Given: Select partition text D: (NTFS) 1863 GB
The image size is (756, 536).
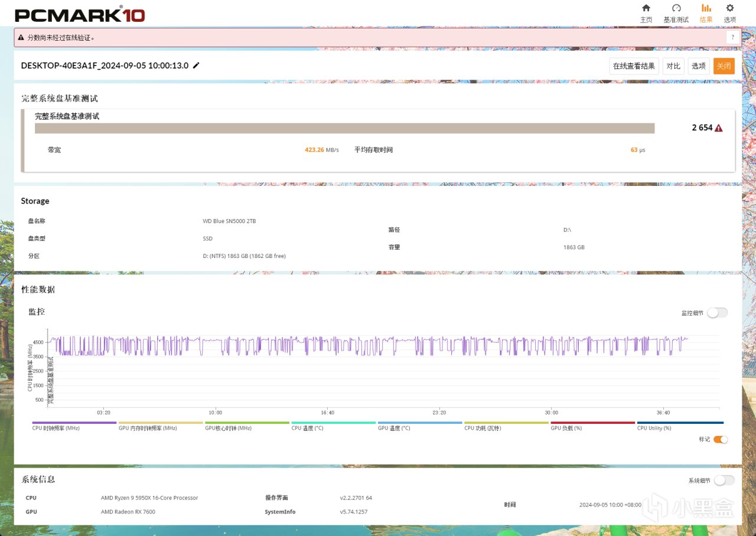Looking at the screenshot, I should point(245,256).
